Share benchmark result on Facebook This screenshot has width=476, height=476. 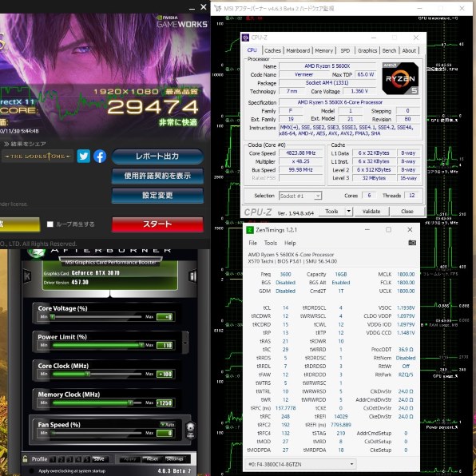pyautogui.click(x=100, y=157)
